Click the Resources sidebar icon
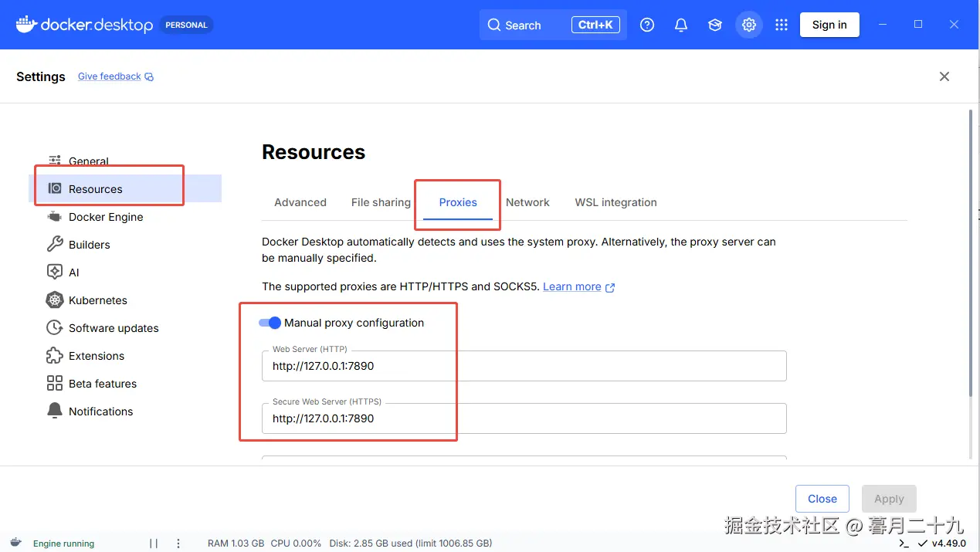 pyautogui.click(x=55, y=188)
